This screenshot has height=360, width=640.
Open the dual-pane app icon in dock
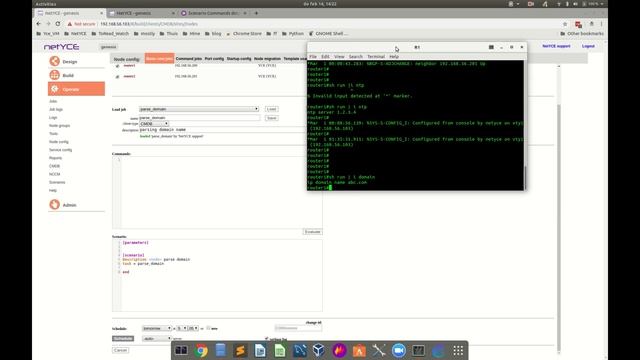click(x=181, y=351)
